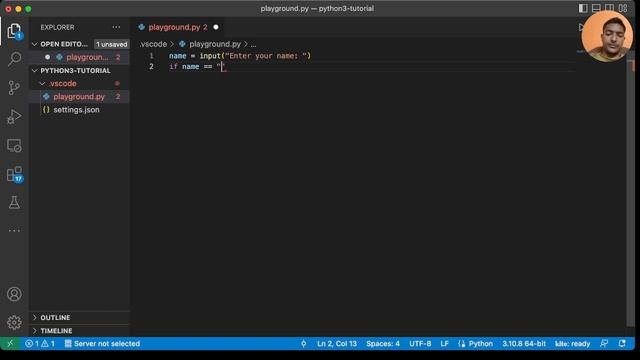
Task: Change indentation via Spaces: 4
Action: tap(383, 344)
